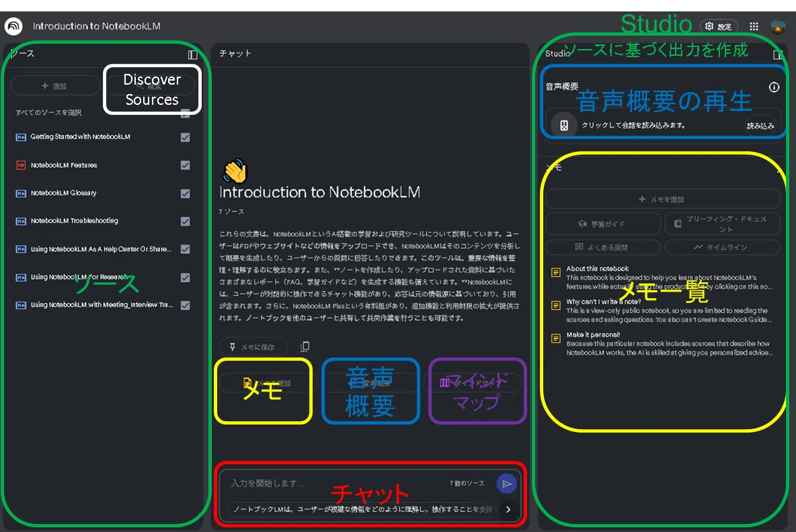Screen dimensions: 796x532
Task: Click the メモに保存 save to note button
Action: click(x=253, y=347)
